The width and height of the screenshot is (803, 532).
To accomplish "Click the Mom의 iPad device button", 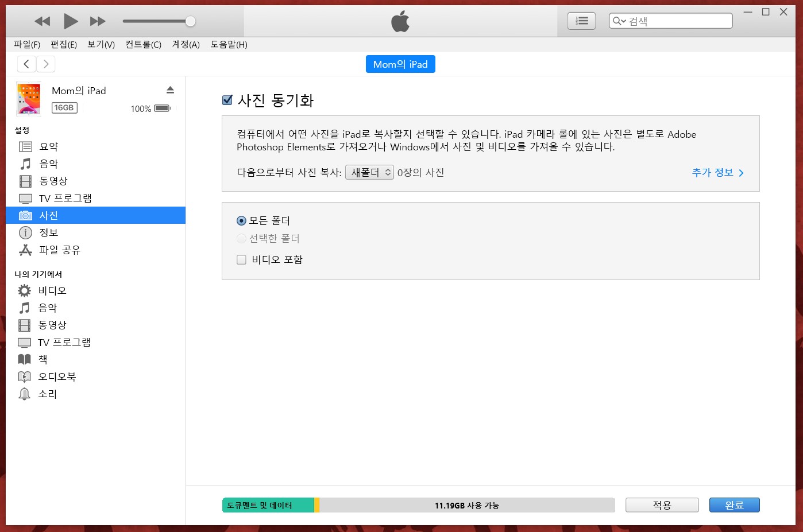I will click(x=400, y=64).
